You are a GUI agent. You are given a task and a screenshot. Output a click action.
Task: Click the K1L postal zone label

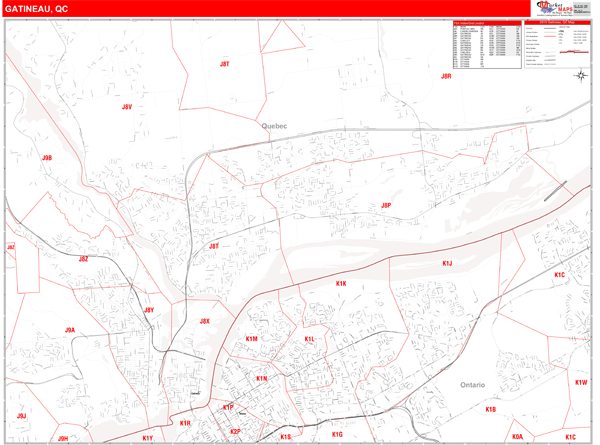[x=309, y=339]
